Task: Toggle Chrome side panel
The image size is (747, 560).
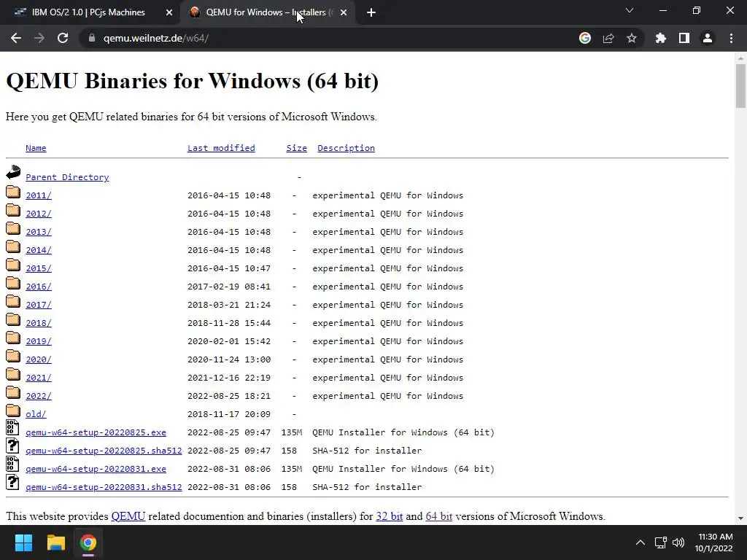Action: pyautogui.click(x=684, y=38)
